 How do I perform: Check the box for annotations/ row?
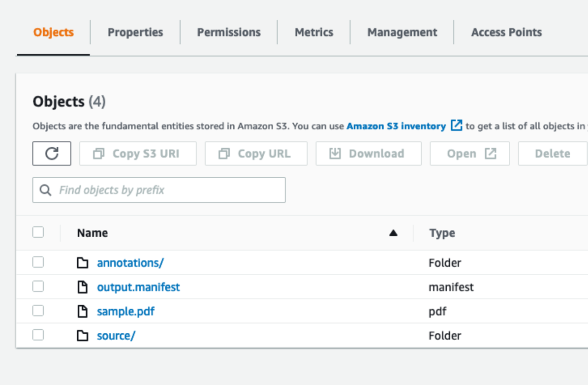38,262
